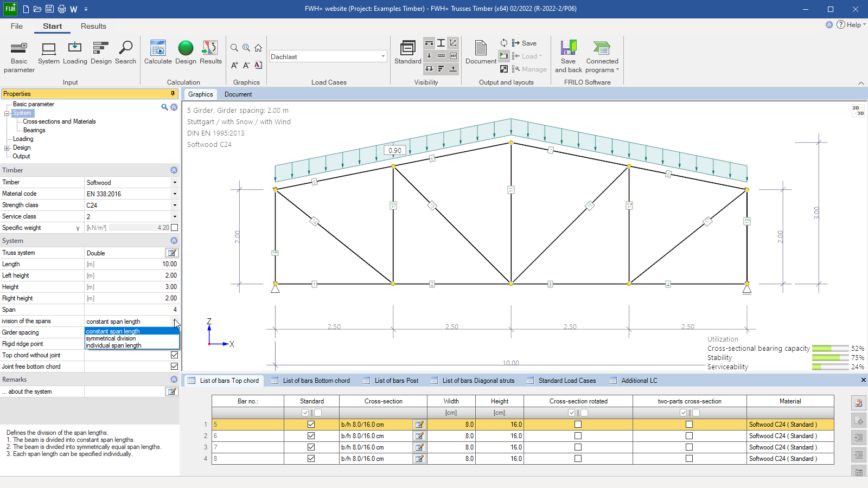This screenshot has width=868, height=488.
Task: Open the Loading input icon
Action: (x=75, y=53)
